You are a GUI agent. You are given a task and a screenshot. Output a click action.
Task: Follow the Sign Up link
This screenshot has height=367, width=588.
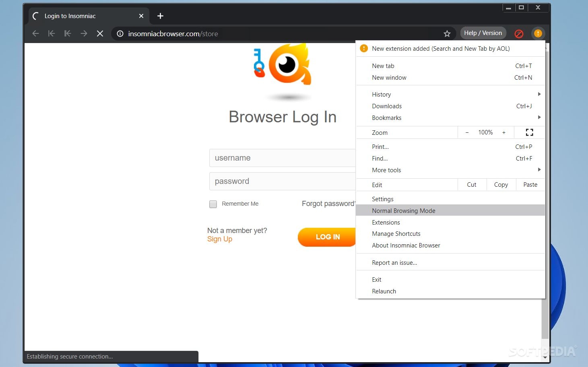coord(220,239)
